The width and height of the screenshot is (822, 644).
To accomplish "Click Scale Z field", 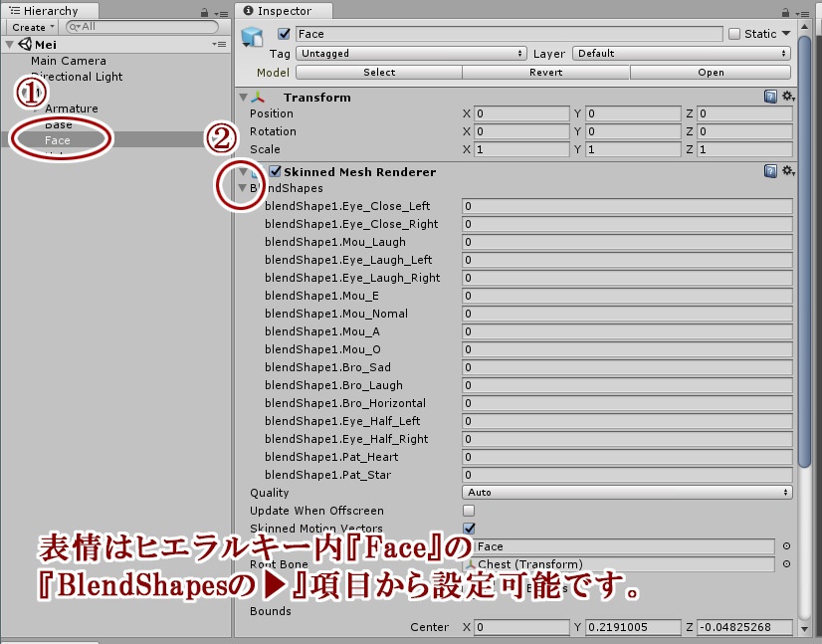I will [744, 149].
